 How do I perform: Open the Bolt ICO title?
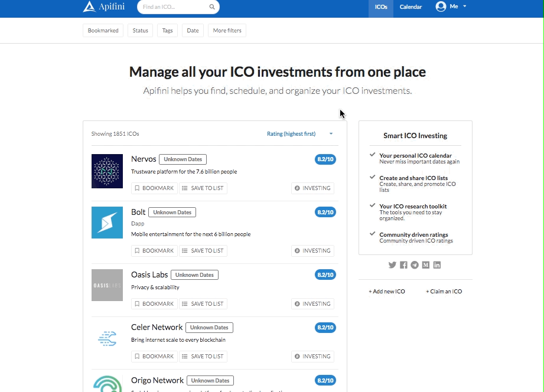click(138, 212)
